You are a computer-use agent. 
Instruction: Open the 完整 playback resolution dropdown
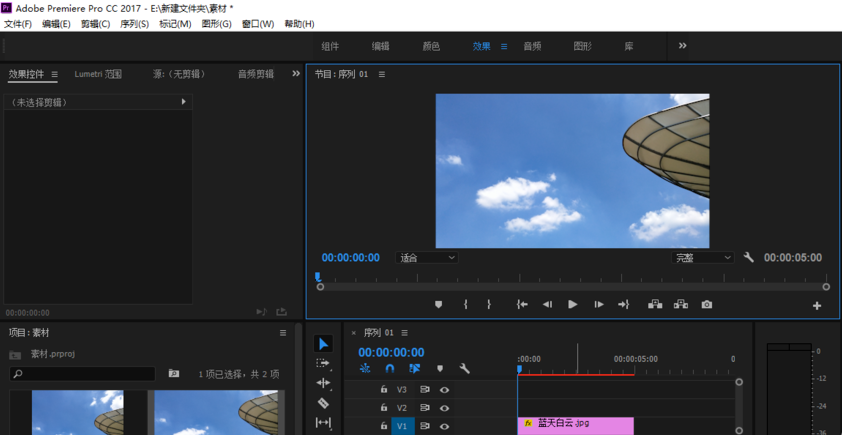703,258
